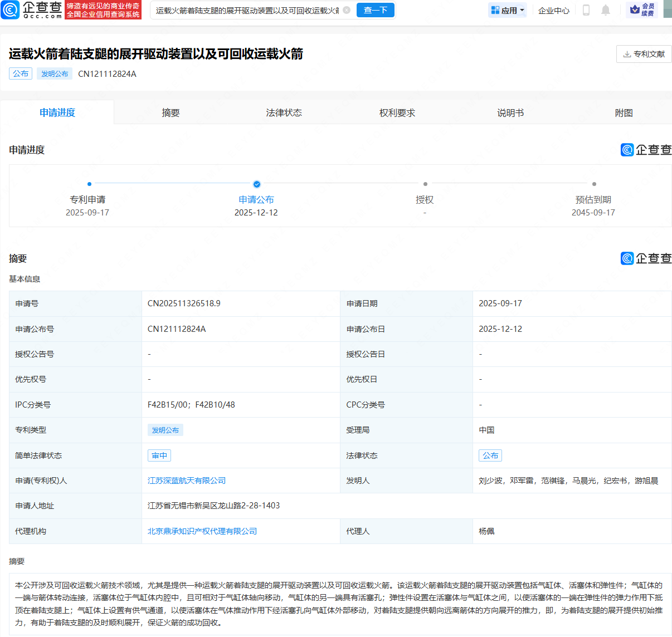This screenshot has height=637, width=672.
Task: Open notifications via the bell icon
Action: click(605, 9)
